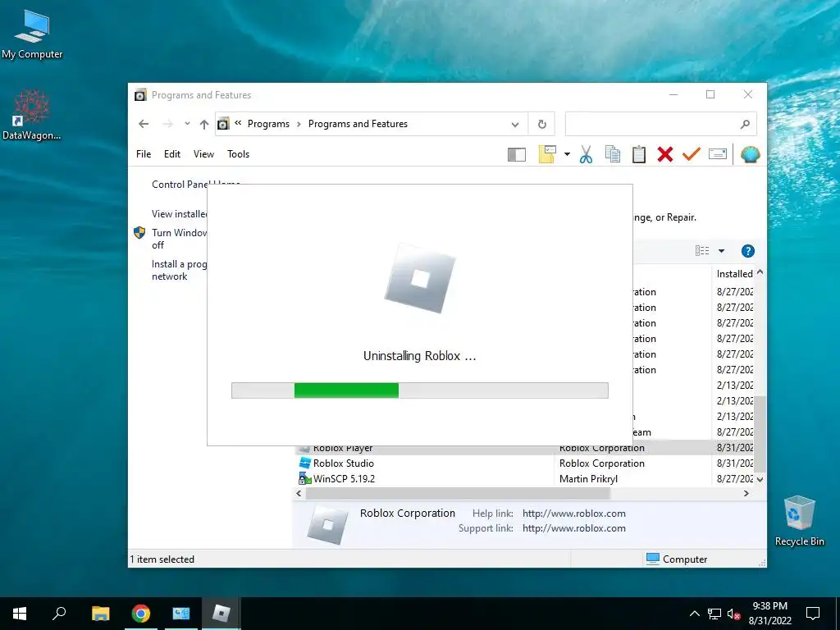Open the Edit menu
The height and width of the screenshot is (630, 840).
click(172, 153)
